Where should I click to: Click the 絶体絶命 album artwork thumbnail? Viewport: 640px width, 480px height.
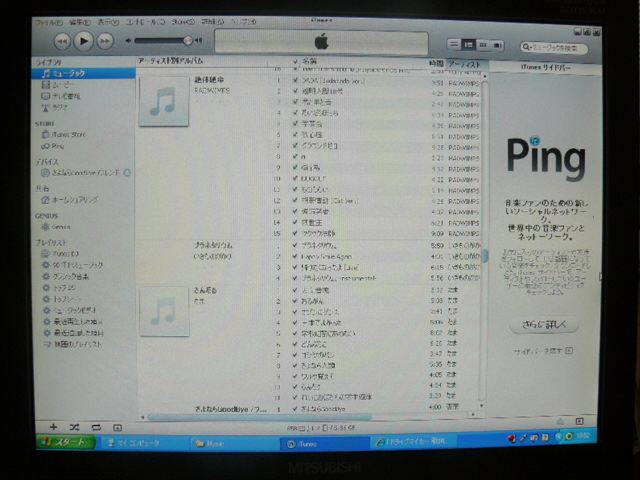click(164, 101)
